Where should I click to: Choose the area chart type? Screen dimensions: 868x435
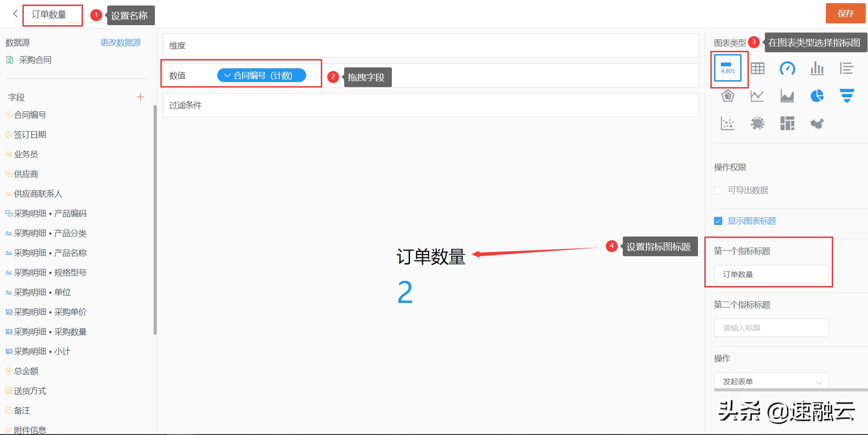click(x=787, y=96)
